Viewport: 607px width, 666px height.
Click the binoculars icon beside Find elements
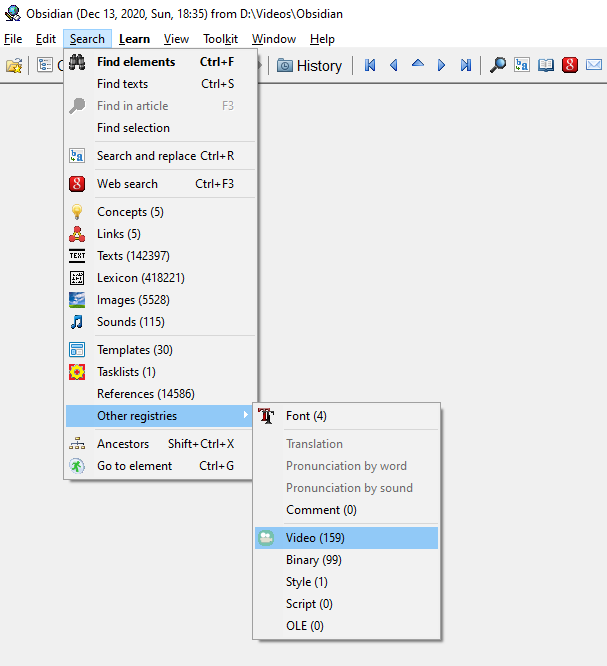(77, 62)
